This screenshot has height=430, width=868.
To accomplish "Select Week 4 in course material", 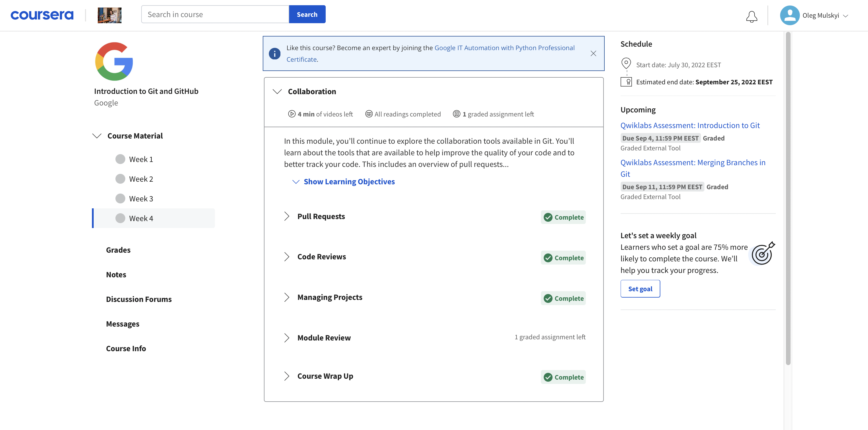I will (154, 218).
